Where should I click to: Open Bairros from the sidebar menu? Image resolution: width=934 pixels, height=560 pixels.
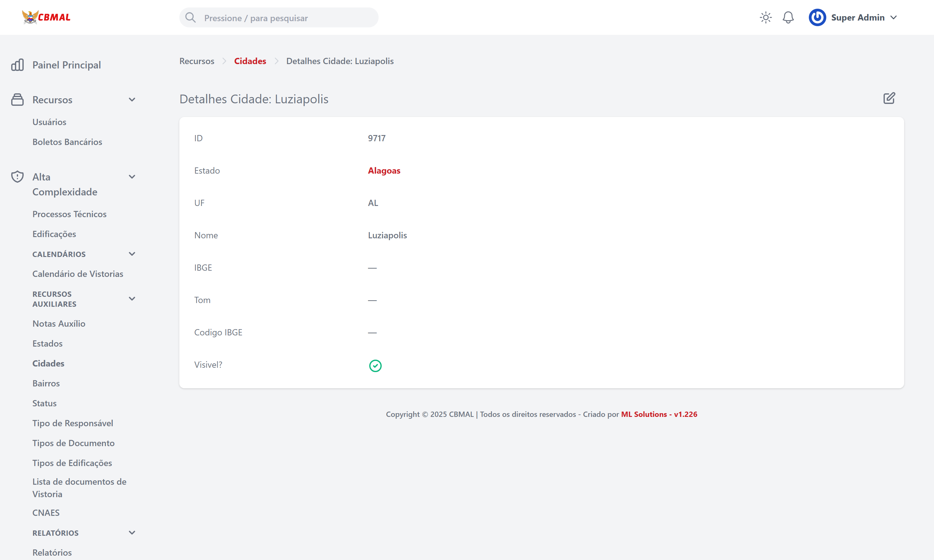pos(46,383)
